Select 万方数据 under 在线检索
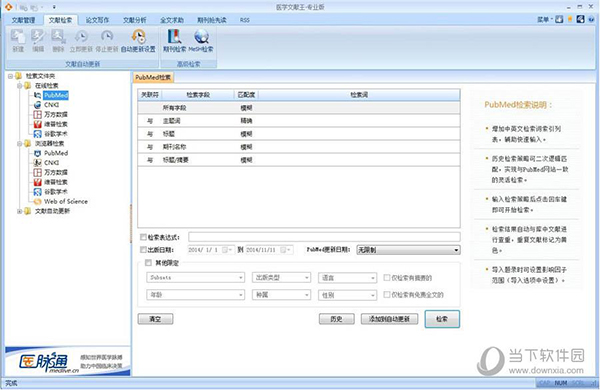Screen dimensions: 600x390 (55, 114)
